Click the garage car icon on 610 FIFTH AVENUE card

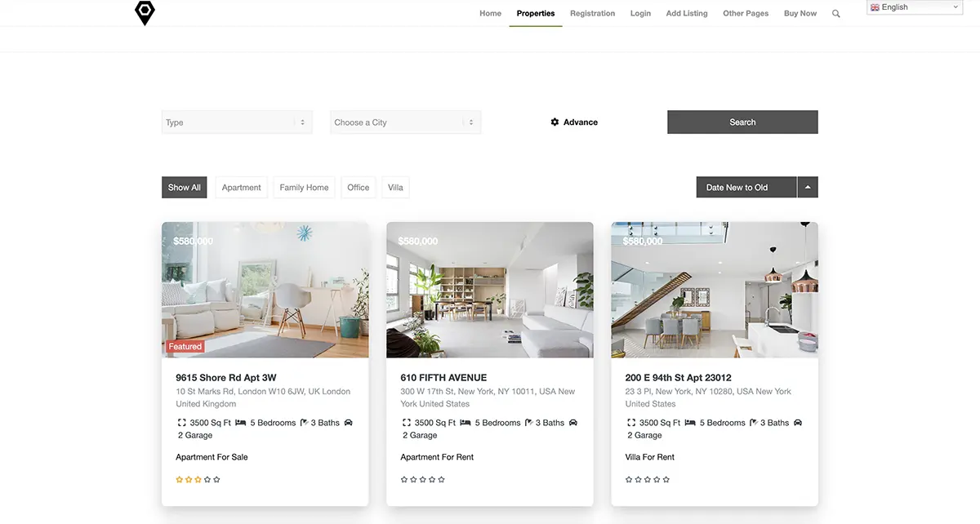pyautogui.click(x=573, y=423)
